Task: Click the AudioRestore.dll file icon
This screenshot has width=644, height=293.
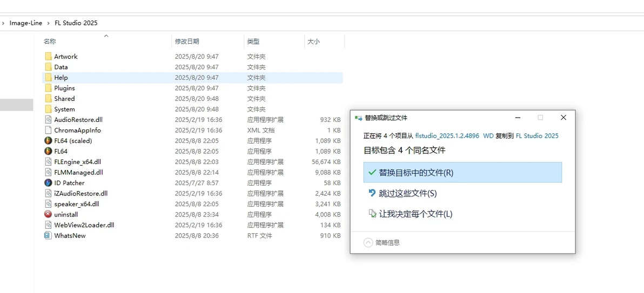Action: (48, 120)
